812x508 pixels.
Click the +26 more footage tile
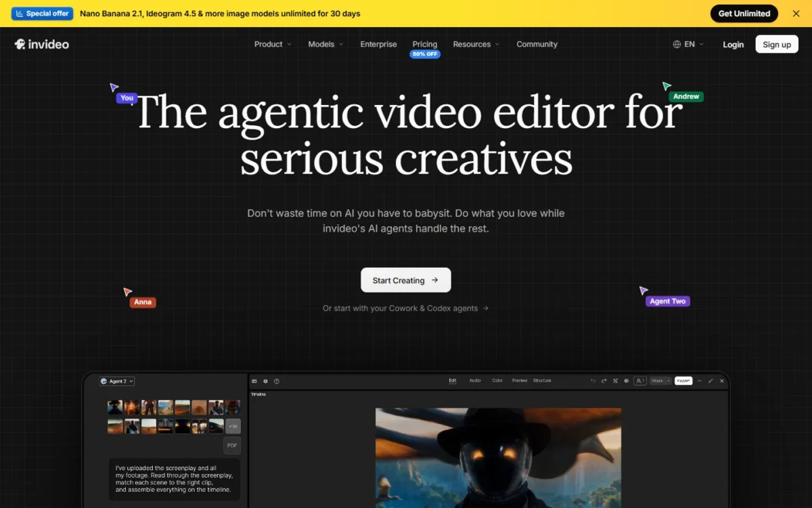(x=233, y=426)
